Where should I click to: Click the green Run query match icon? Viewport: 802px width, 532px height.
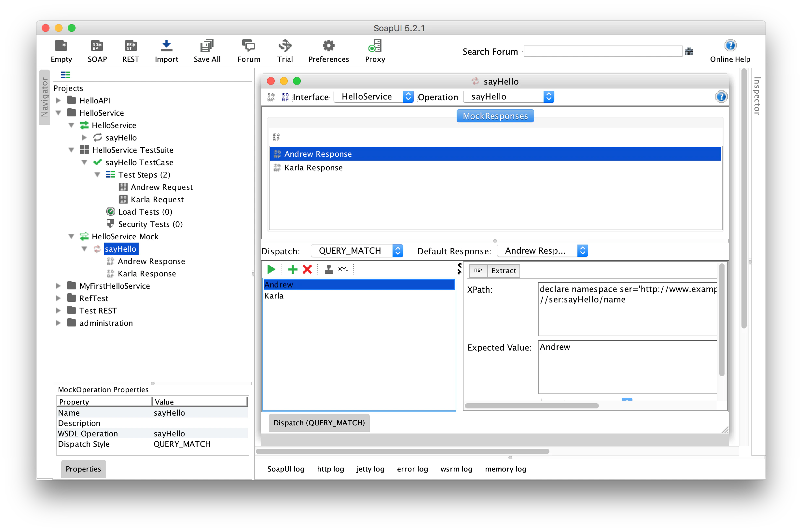(x=271, y=269)
